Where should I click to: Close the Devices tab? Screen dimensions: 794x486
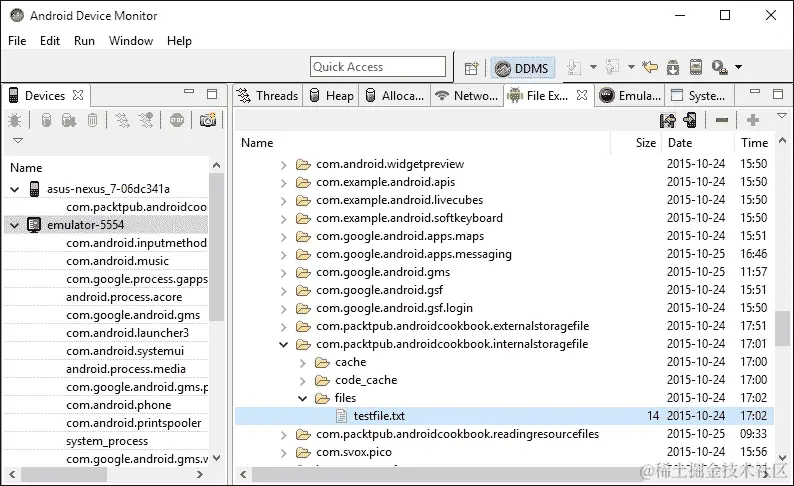click(78, 95)
